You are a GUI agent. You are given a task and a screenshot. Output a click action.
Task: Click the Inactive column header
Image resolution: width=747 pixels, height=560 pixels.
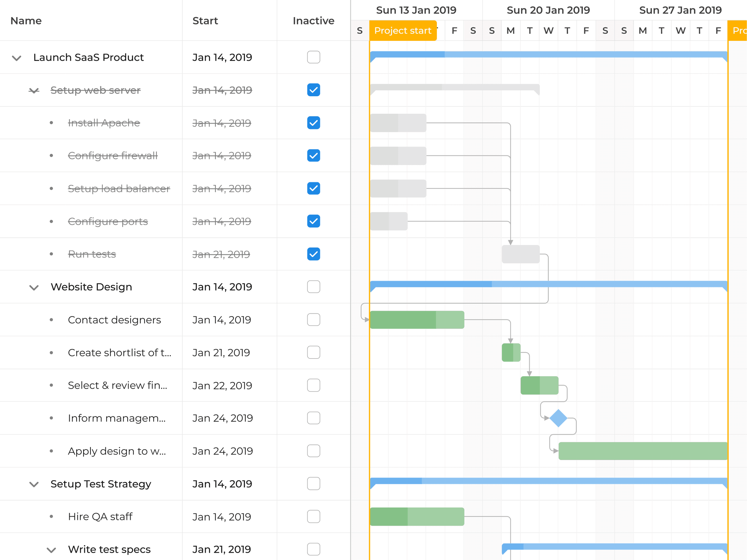pyautogui.click(x=313, y=21)
